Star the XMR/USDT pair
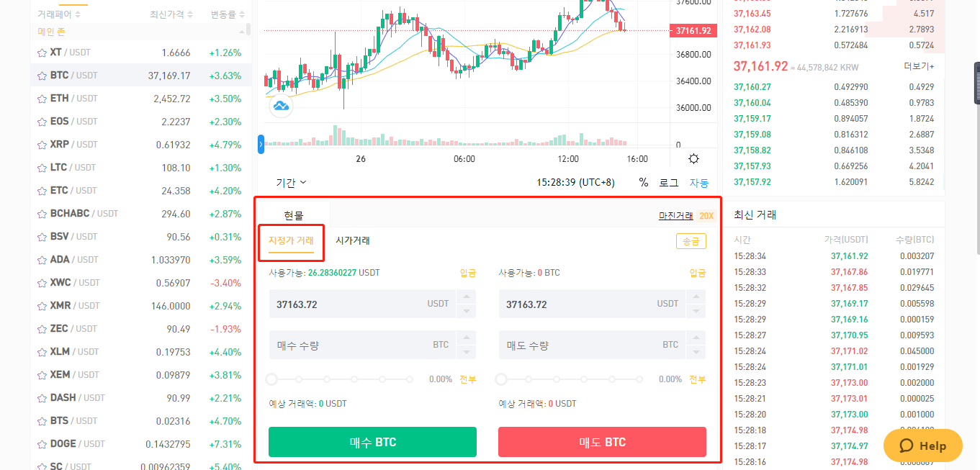Image resolution: width=980 pixels, height=470 pixels. tap(42, 306)
